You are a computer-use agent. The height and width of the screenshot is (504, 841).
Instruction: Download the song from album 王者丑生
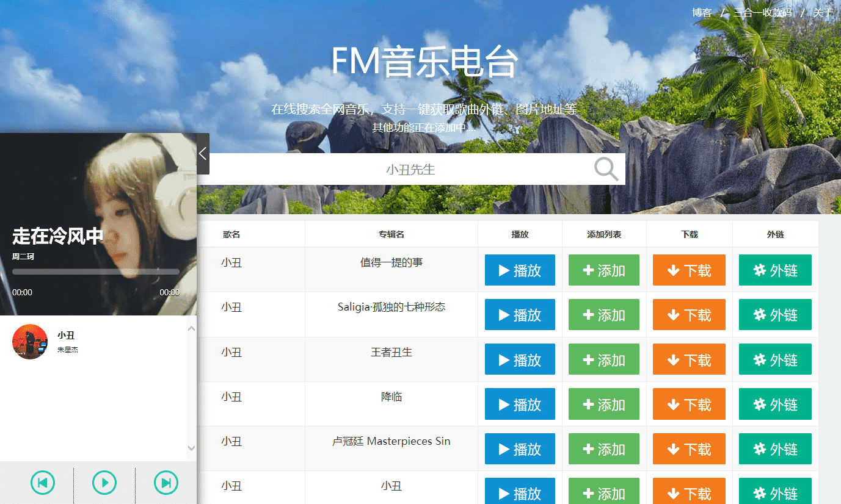[689, 359]
